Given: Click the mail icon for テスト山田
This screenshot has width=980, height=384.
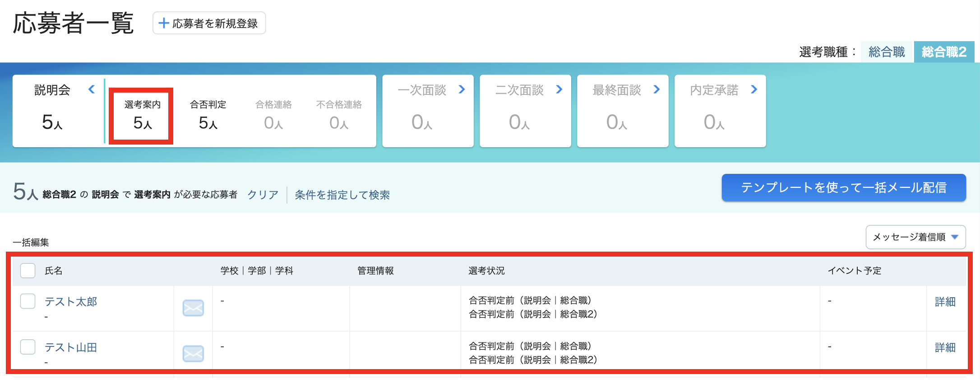Looking at the screenshot, I should pos(193,354).
